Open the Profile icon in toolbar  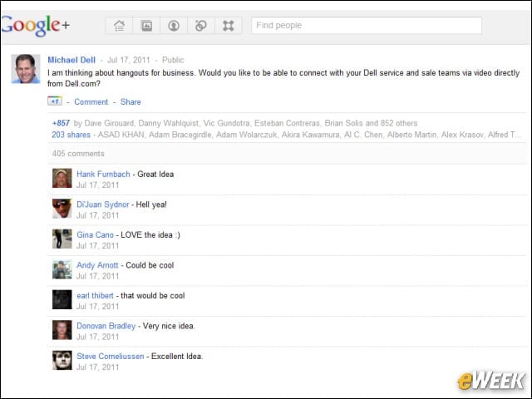[174, 26]
